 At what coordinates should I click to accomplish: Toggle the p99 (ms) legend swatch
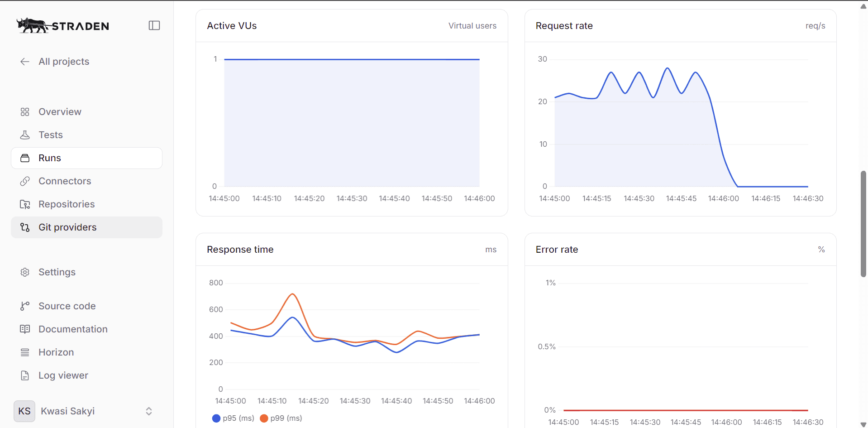264,418
